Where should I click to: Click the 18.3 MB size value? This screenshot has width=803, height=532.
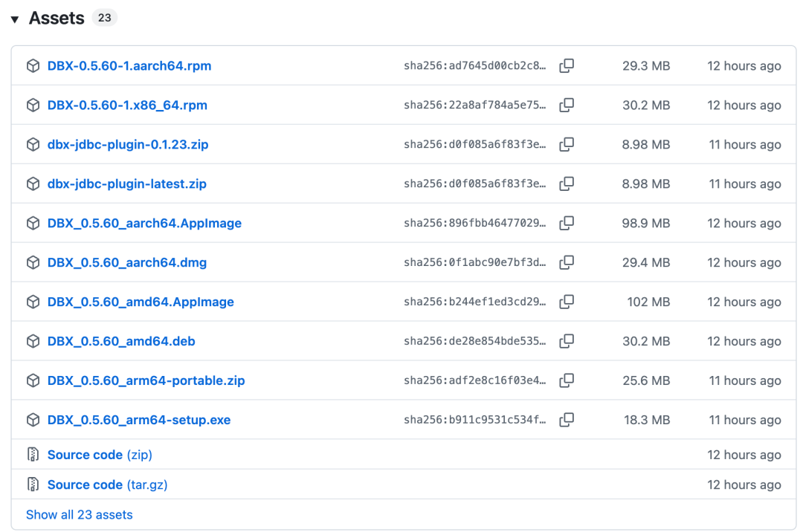647,421
